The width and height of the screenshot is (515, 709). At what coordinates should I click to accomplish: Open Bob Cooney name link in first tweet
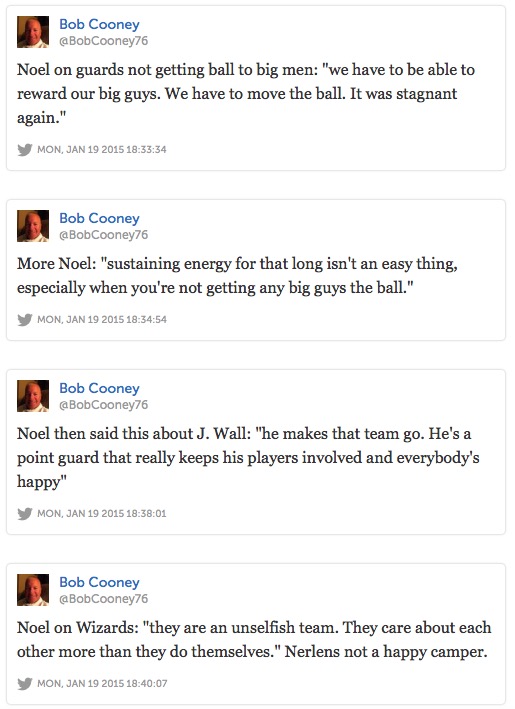click(99, 24)
